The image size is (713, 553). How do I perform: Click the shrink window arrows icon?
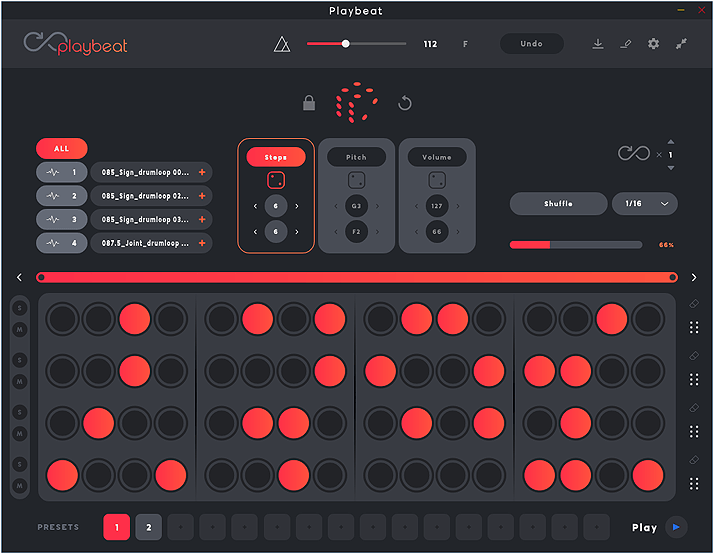[x=681, y=44]
